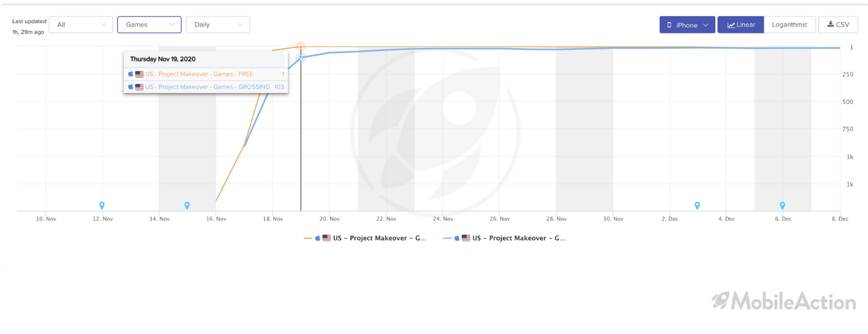Screen dimensions: 868x334
Task: Click blue GROSSING data point on Nov 19
Action: coord(301,58)
